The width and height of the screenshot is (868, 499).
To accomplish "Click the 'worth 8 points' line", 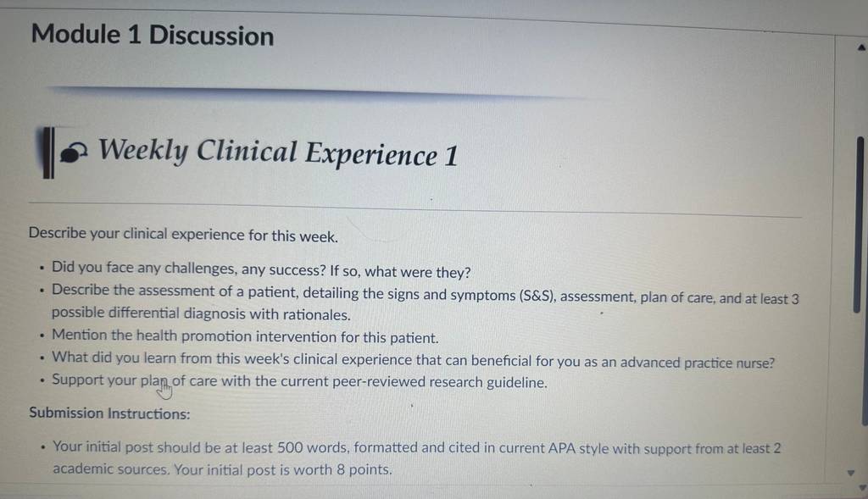I will 222,469.
